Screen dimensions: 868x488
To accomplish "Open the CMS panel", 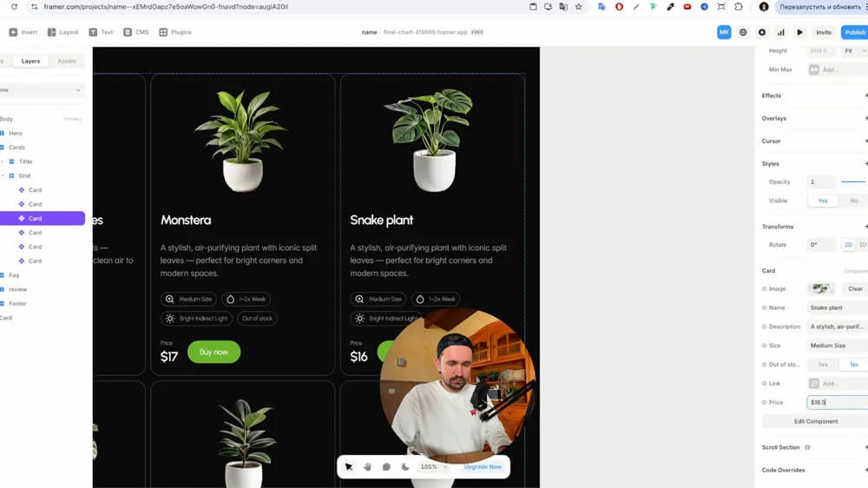I will pyautogui.click(x=136, y=32).
